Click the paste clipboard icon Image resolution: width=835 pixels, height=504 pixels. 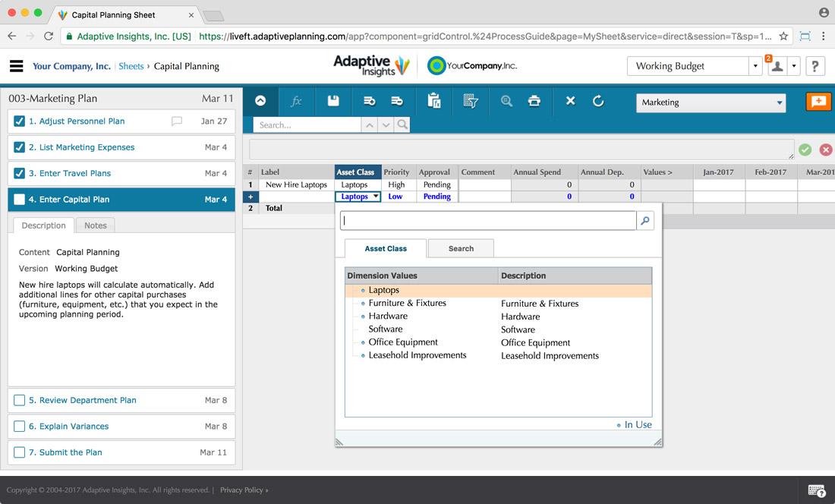434,101
